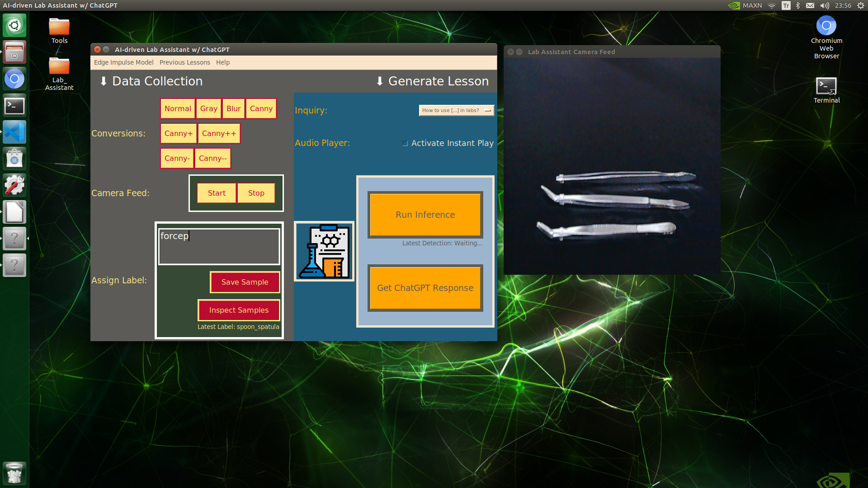
Task: Select the Help menu item
Action: 222,62
